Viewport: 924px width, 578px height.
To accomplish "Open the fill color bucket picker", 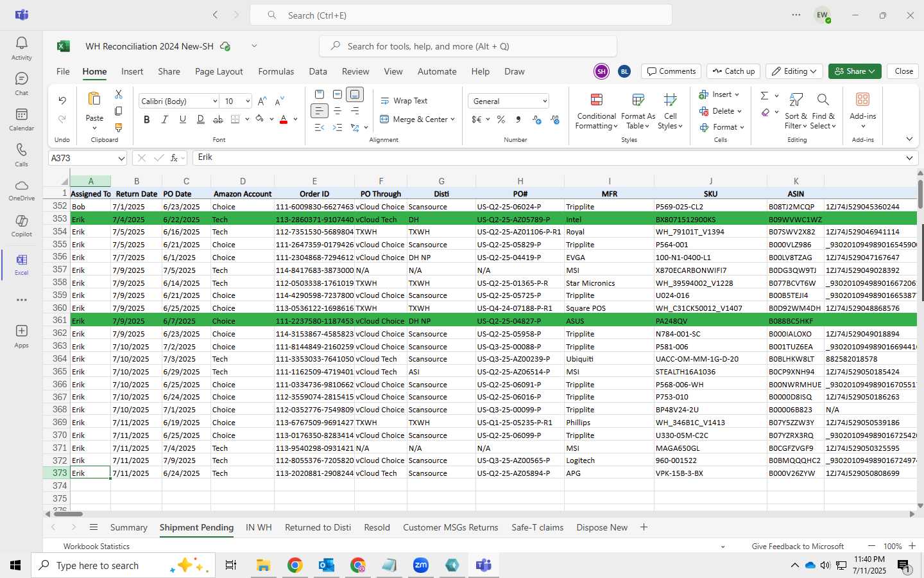I will tap(259, 119).
